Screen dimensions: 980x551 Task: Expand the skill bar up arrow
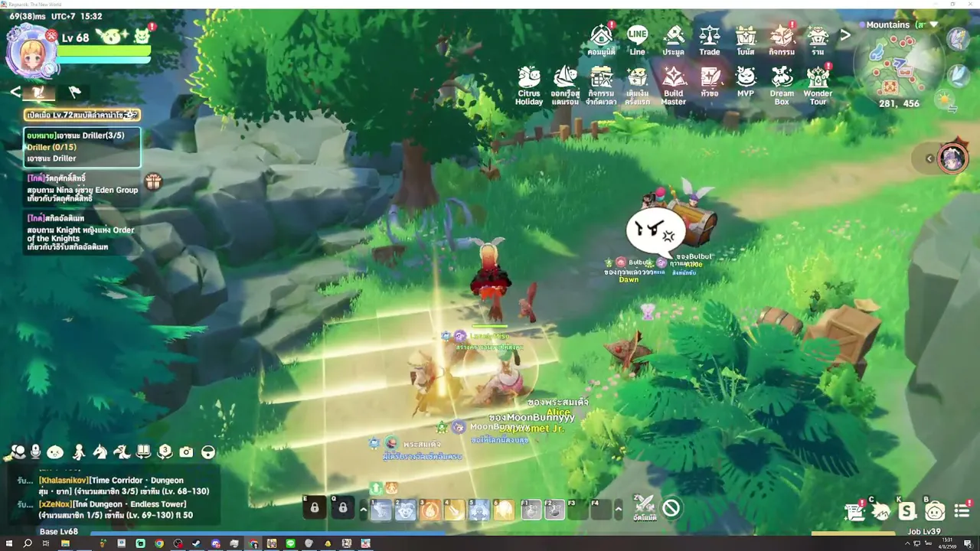tap(363, 509)
